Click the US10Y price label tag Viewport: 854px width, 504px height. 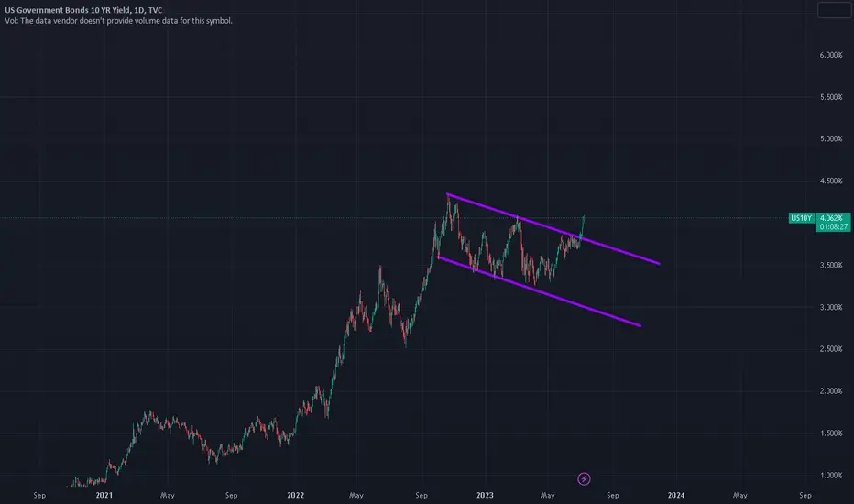point(801,218)
